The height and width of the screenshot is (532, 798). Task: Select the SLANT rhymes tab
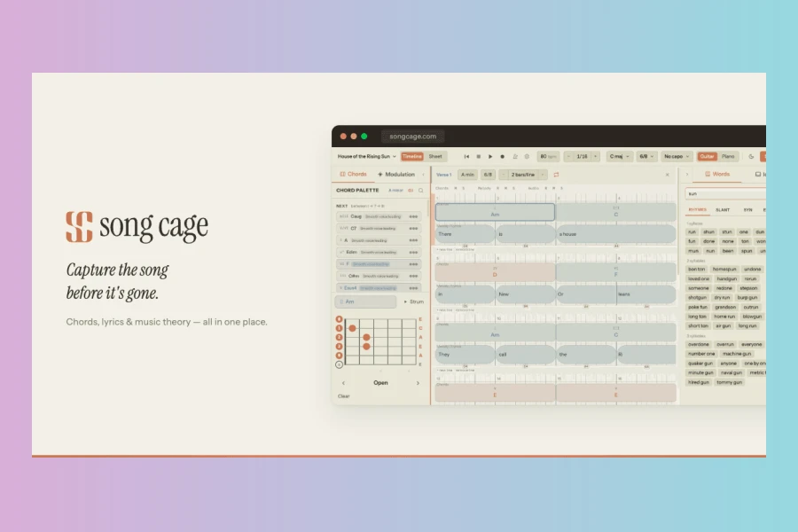tap(723, 210)
